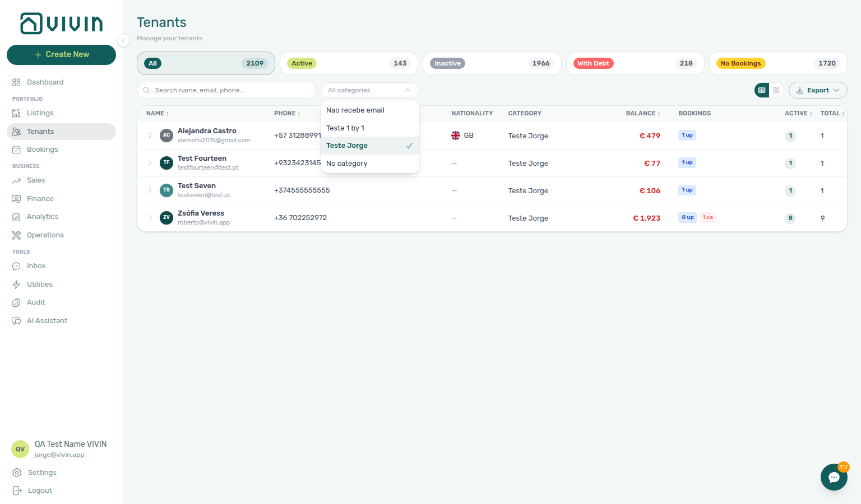Click Zsófia Veress's ZV avatar
861x504 pixels.
tap(166, 218)
